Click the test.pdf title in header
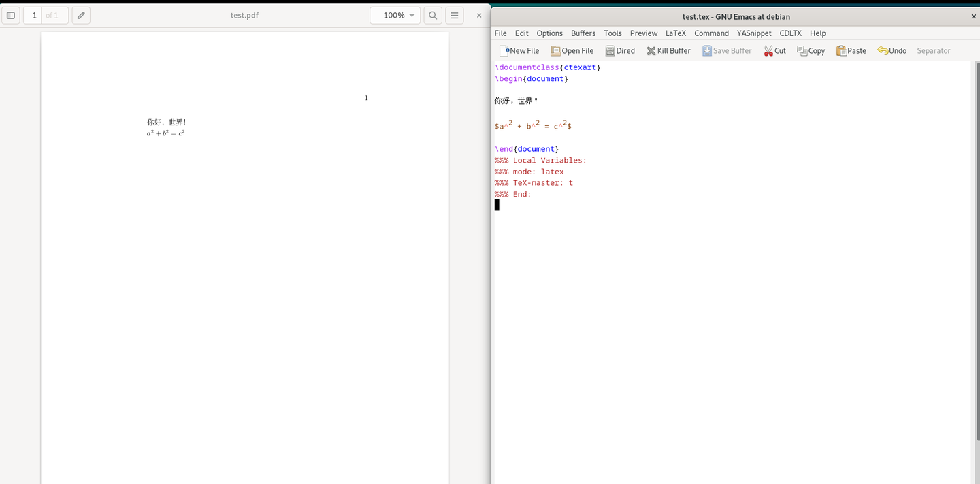The width and height of the screenshot is (980, 484). pos(244,15)
